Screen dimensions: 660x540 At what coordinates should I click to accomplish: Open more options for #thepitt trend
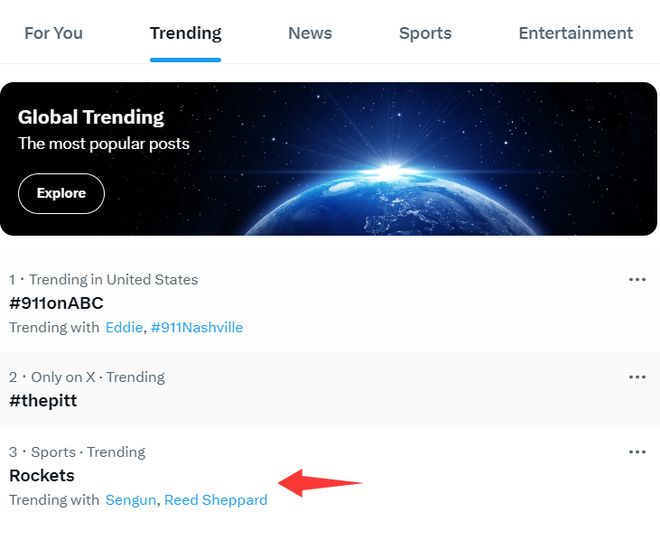coord(637,377)
